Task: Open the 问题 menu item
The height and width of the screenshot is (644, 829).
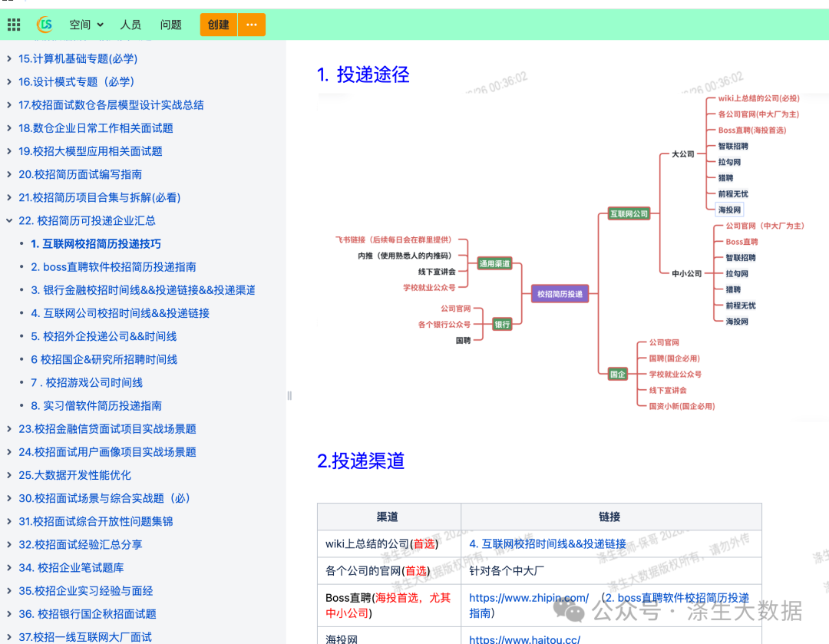Action: coord(170,25)
